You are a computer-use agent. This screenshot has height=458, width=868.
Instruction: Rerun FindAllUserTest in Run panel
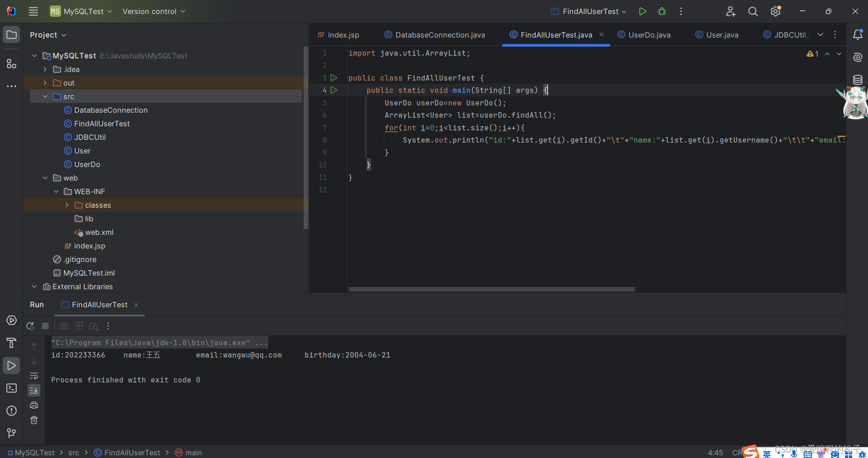coord(30,326)
